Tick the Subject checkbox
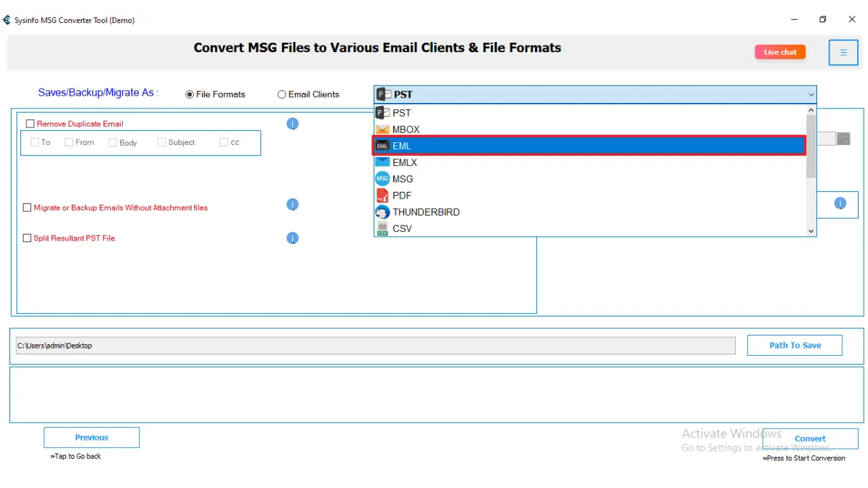This screenshot has width=868, height=488. [x=161, y=142]
